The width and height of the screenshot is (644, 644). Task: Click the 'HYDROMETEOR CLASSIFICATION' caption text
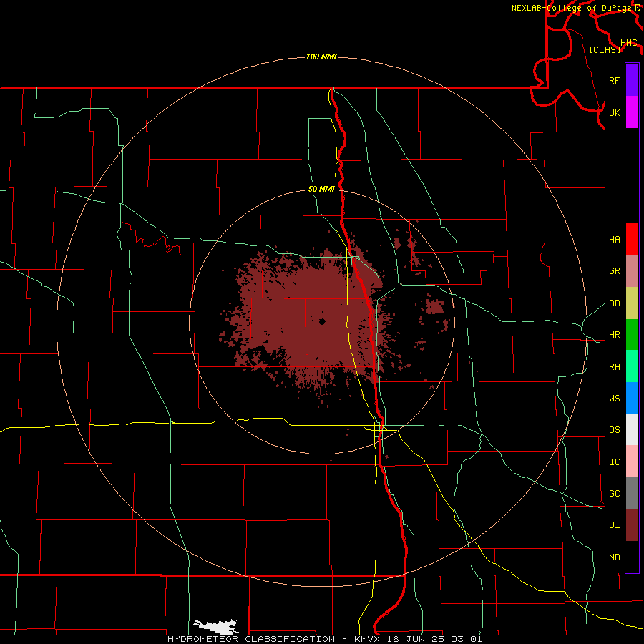(251, 639)
